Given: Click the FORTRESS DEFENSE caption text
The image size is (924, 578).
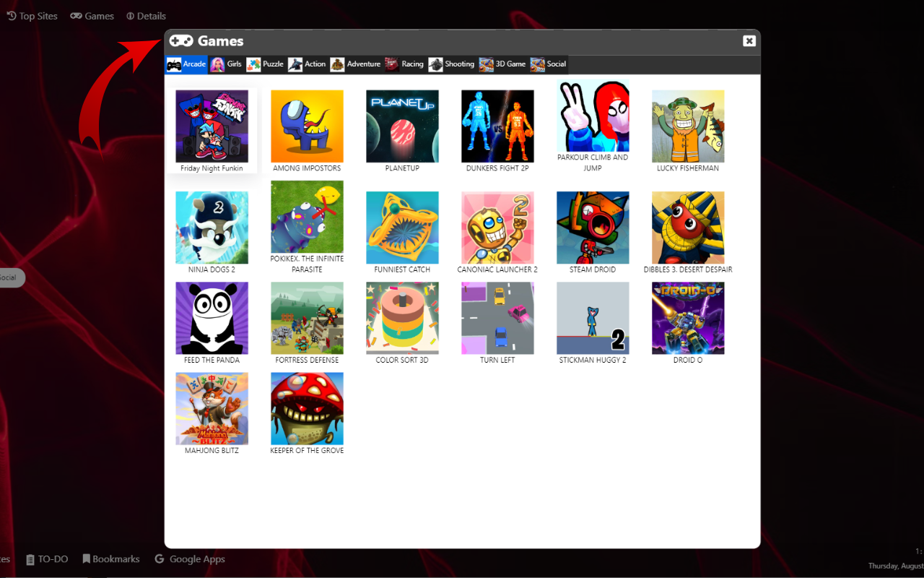Looking at the screenshot, I should click(307, 360).
